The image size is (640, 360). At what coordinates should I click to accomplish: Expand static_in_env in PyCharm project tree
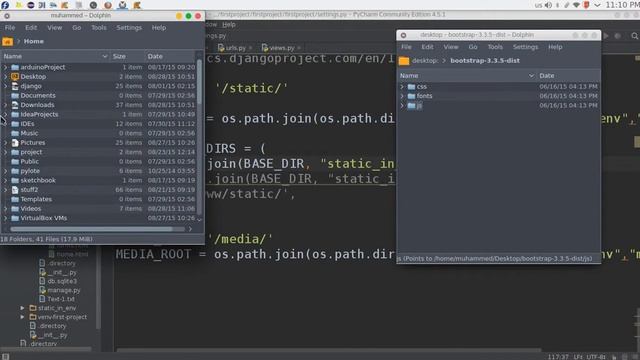[x=22, y=308]
